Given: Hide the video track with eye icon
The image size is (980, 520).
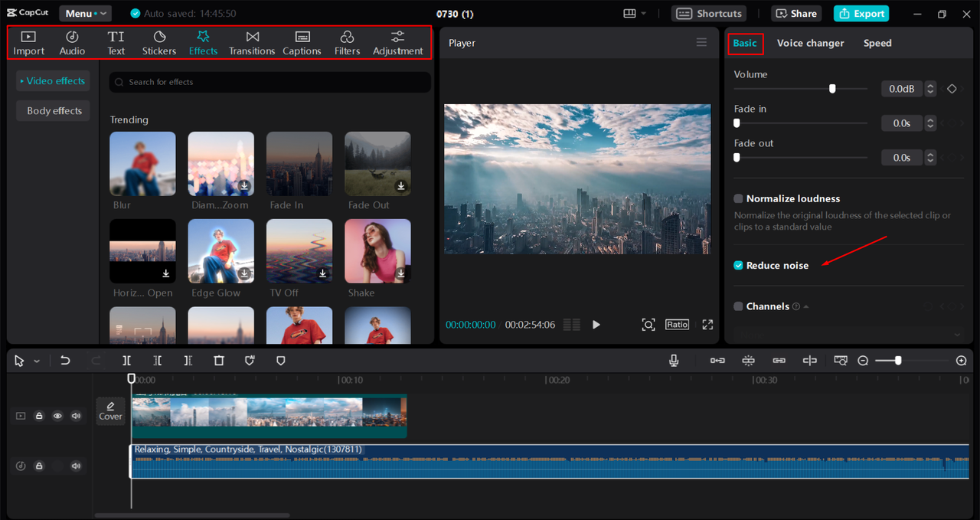Looking at the screenshot, I should 57,416.
